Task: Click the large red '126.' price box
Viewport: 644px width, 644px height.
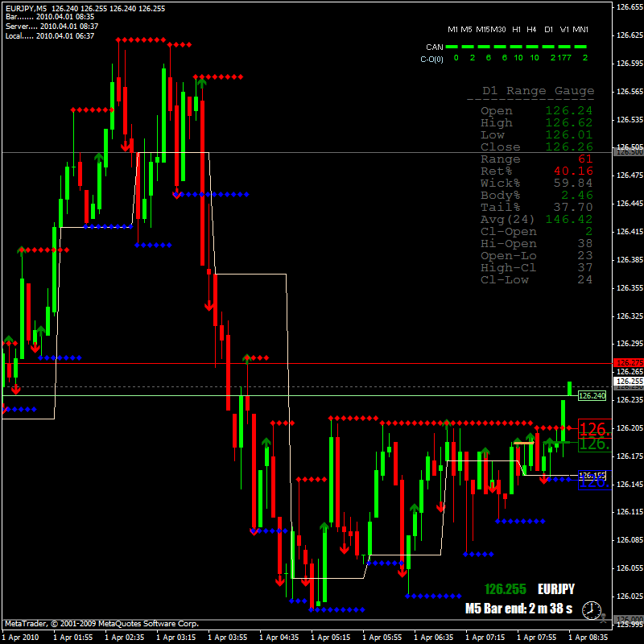Action: point(595,429)
